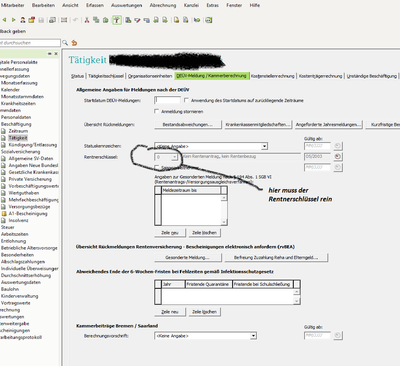The height and width of the screenshot is (366, 400).
Task: Click the Meldezeitraum bis column header
Action: 191,190
